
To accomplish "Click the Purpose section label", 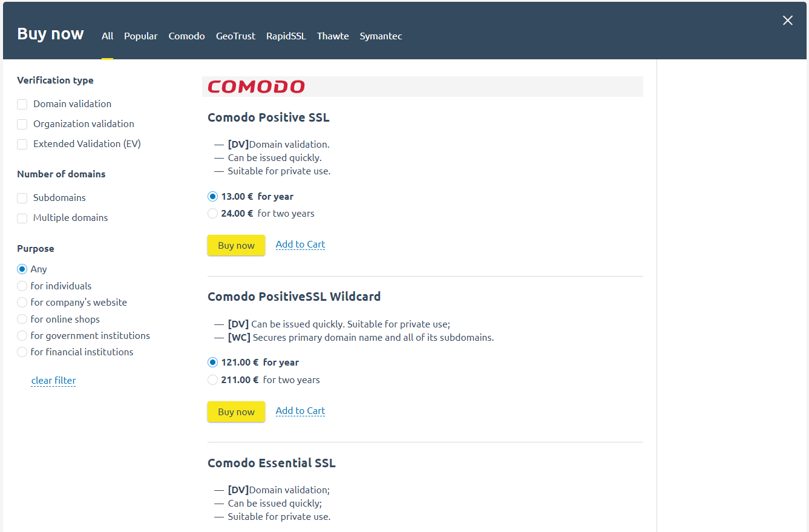I will [x=36, y=248].
